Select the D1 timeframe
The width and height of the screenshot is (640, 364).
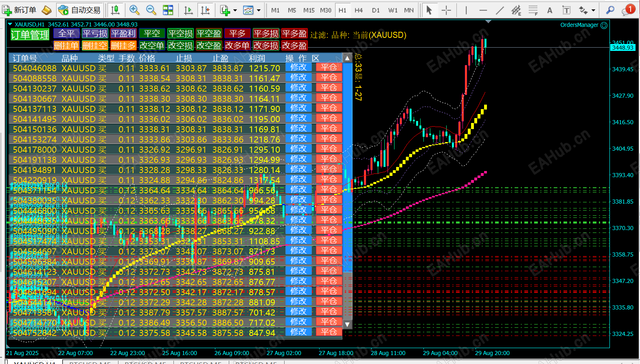(x=376, y=10)
